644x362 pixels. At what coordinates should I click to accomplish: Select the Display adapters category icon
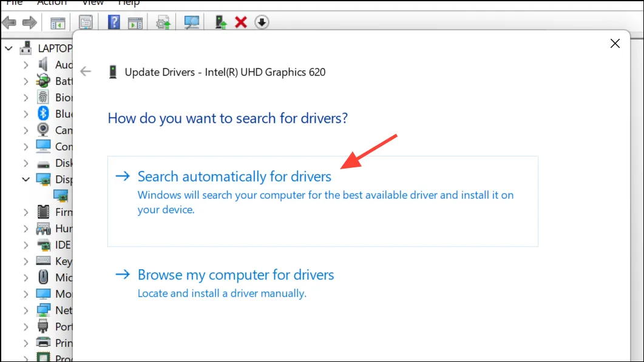[43, 179]
